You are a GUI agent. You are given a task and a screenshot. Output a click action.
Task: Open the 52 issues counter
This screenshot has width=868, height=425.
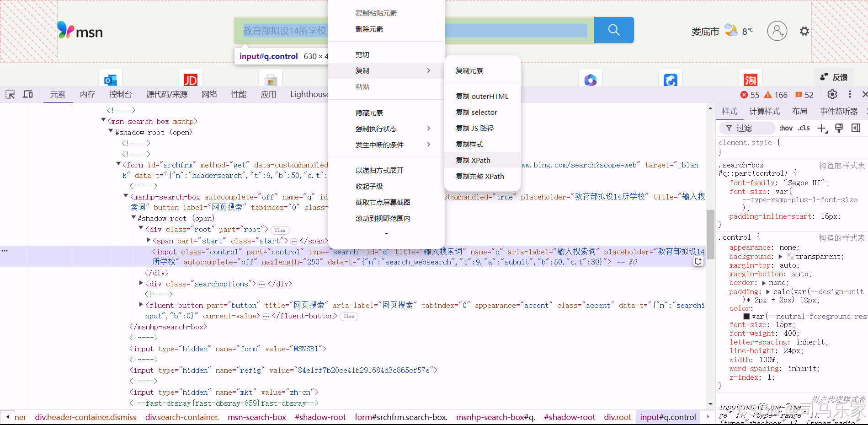[804, 95]
